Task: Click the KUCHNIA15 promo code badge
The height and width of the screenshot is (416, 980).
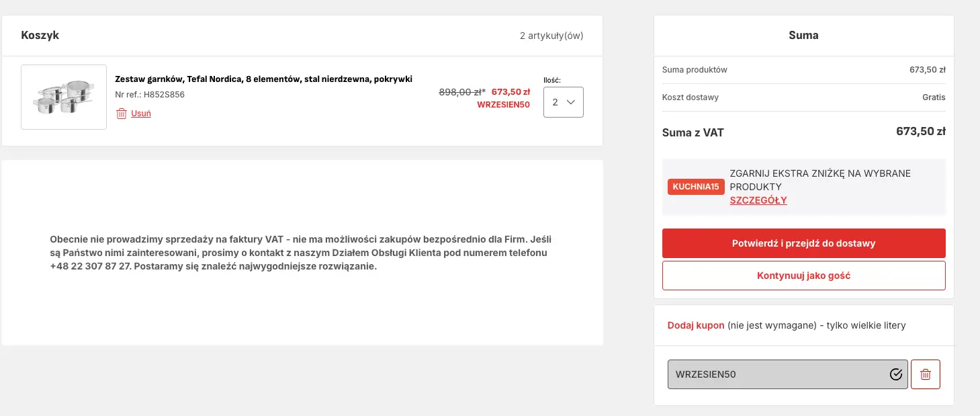Action: [696, 187]
